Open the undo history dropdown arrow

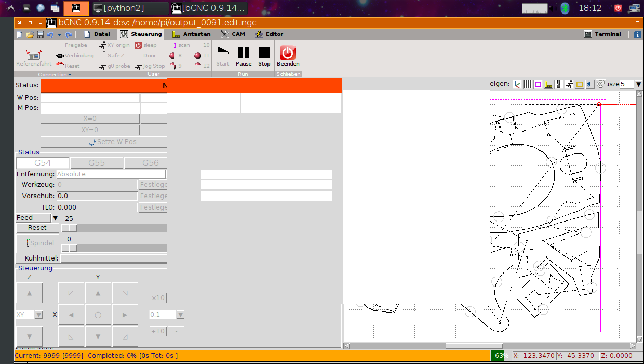coord(59,34)
